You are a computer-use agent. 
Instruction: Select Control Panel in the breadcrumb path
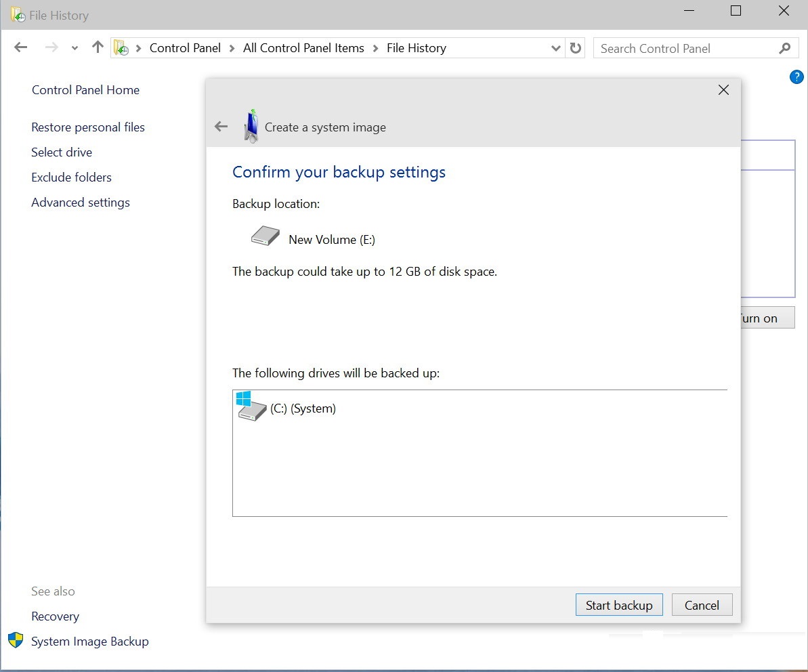[x=185, y=47]
